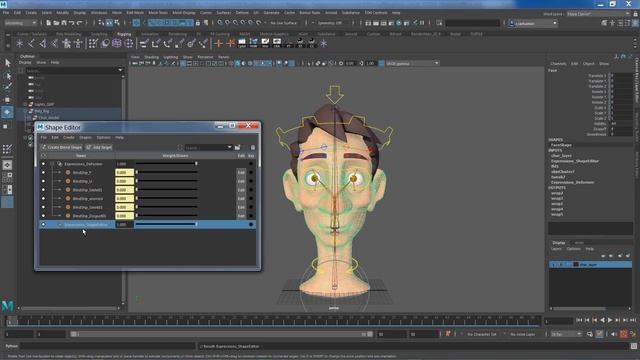Click the Lattice deformer shelf icon

click(x=117, y=43)
